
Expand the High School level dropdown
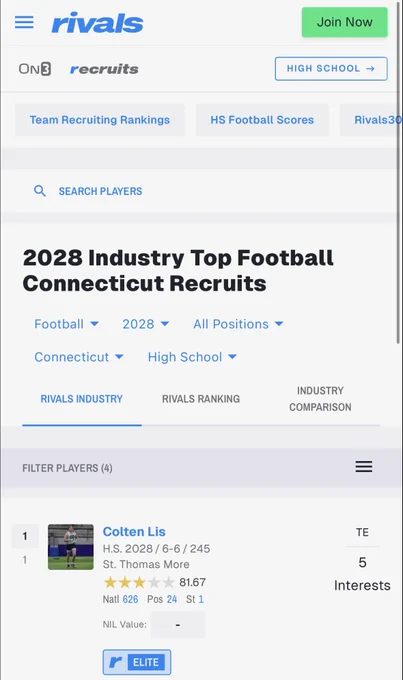point(192,357)
